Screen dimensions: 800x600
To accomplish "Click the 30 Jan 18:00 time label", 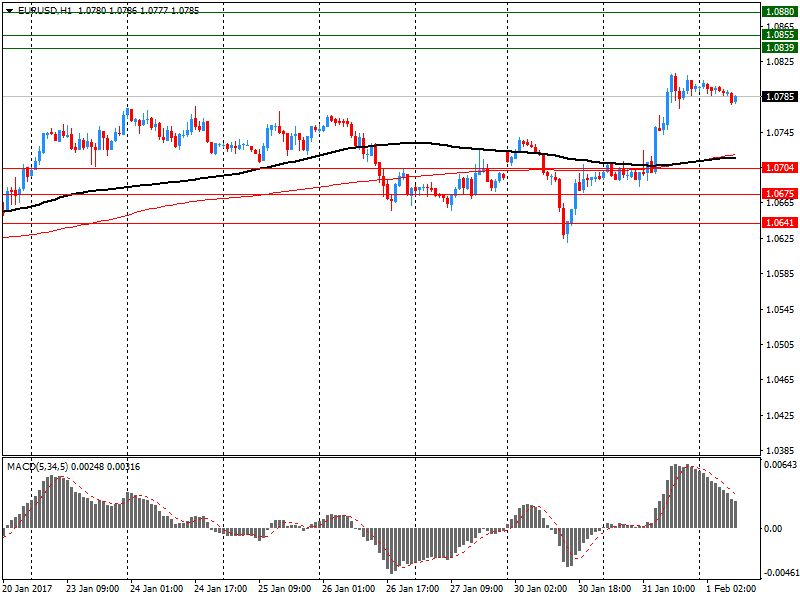I will pyautogui.click(x=605, y=589).
